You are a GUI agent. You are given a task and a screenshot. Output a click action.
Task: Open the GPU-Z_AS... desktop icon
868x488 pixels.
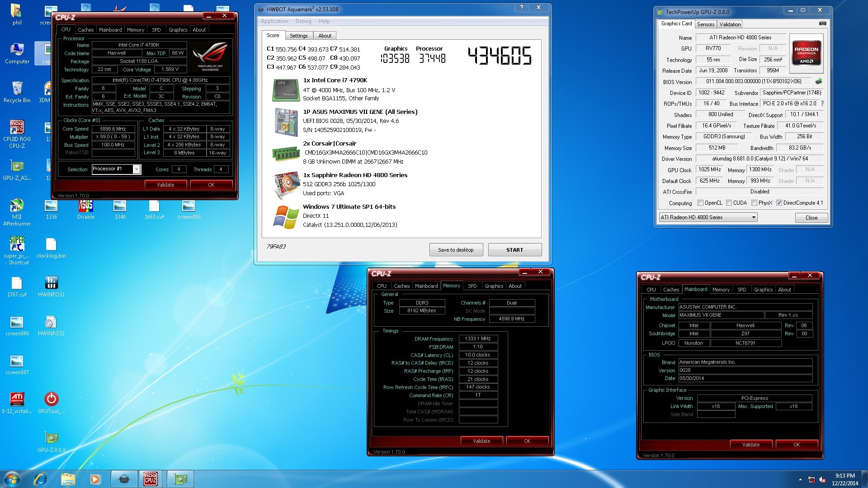(17, 170)
